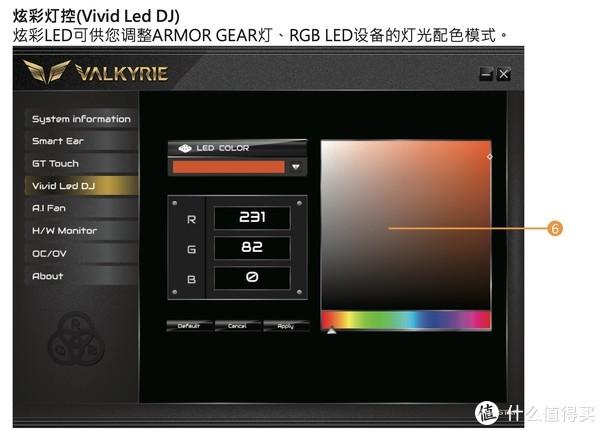
Task: Click the LED COLOR header icon
Action: 185,148
